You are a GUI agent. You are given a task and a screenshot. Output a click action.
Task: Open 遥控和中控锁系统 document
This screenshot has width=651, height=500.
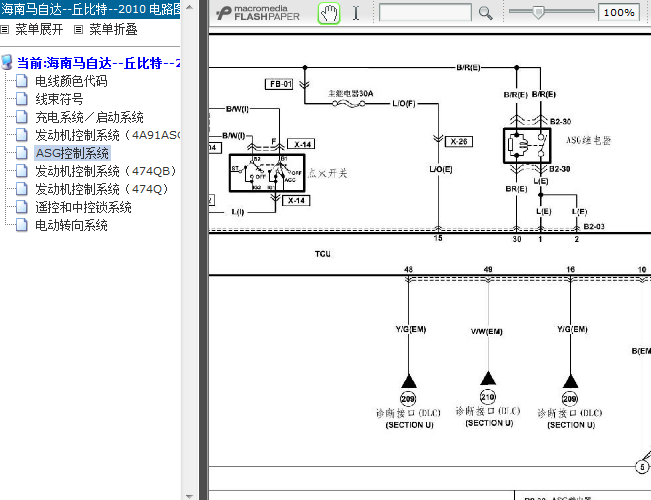click(83, 207)
